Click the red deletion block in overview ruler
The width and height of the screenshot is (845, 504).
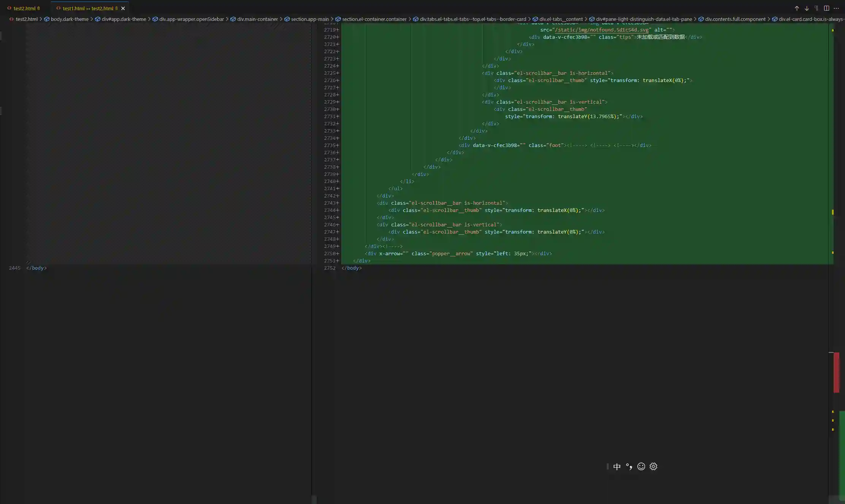836,373
